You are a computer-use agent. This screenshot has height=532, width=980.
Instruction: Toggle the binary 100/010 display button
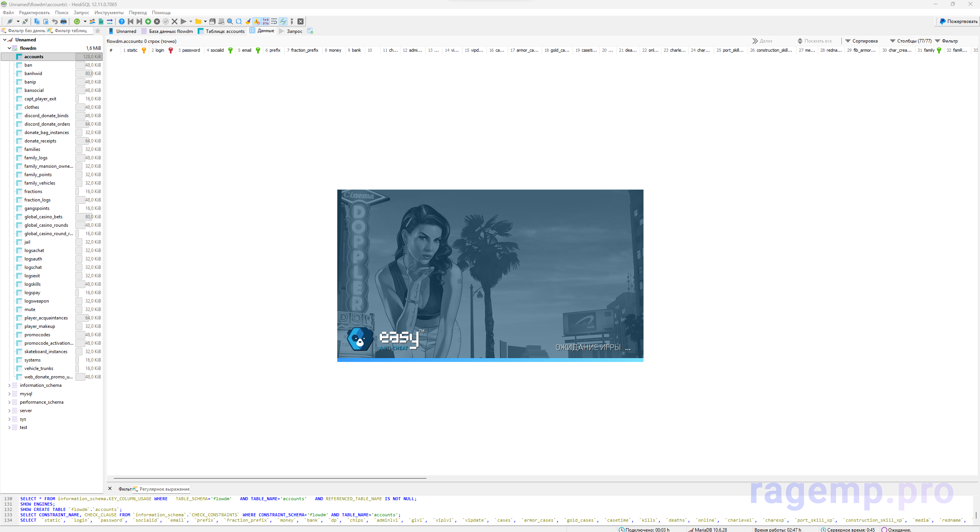(x=266, y=21)
